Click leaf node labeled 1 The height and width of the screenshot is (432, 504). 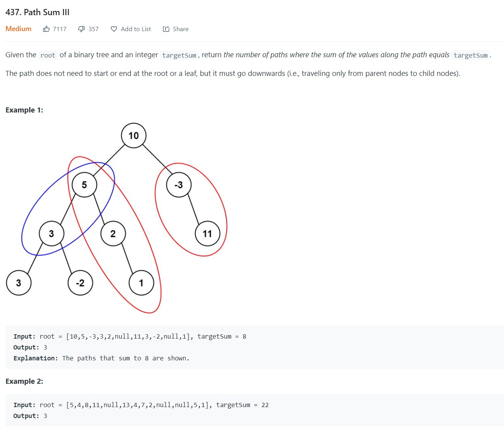tap(141, 283)
